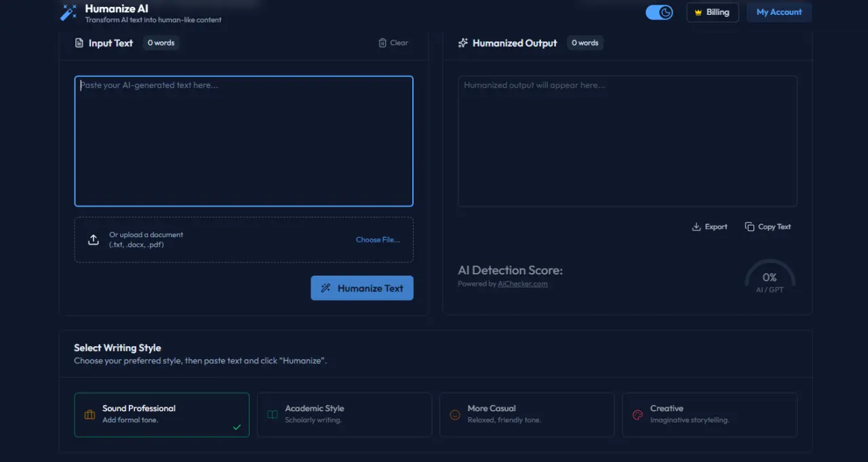Click the checkmark on Sound Professional card
The image size is (868, 462).
point(237,427)
